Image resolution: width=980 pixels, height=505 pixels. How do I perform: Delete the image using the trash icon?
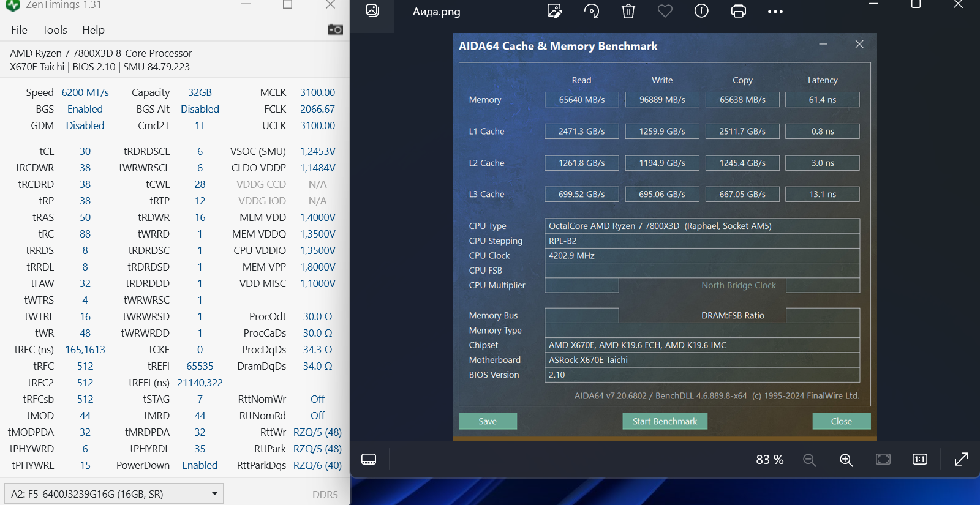point(628,11)
